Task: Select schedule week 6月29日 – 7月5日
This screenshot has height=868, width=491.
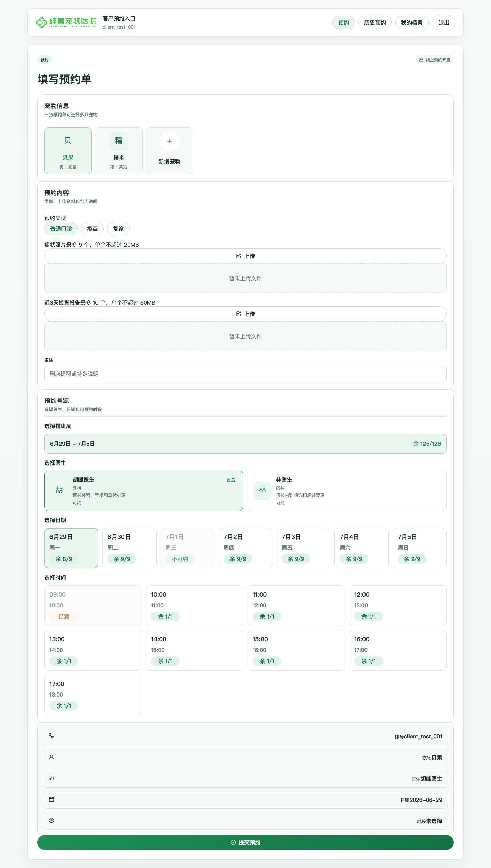Action: 245,444
